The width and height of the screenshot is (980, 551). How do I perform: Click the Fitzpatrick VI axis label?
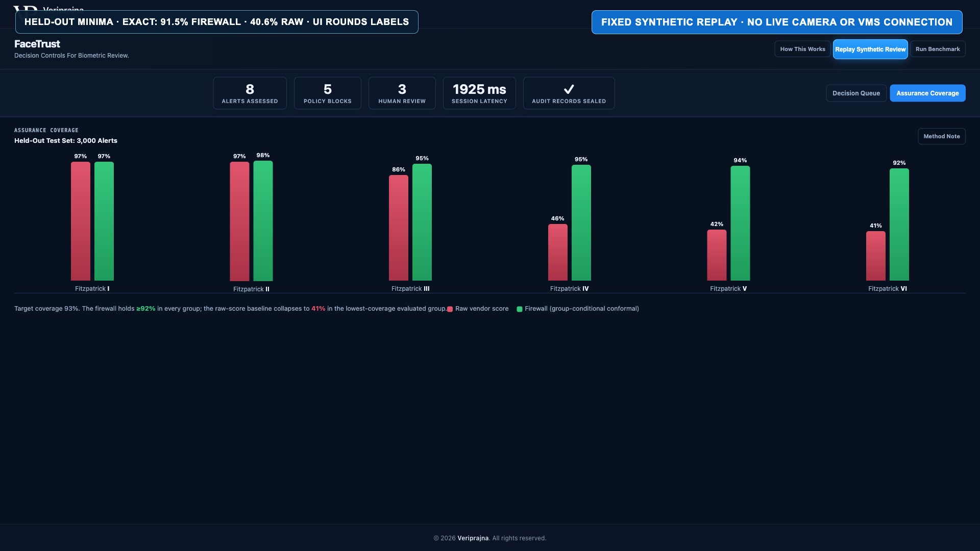888,289
